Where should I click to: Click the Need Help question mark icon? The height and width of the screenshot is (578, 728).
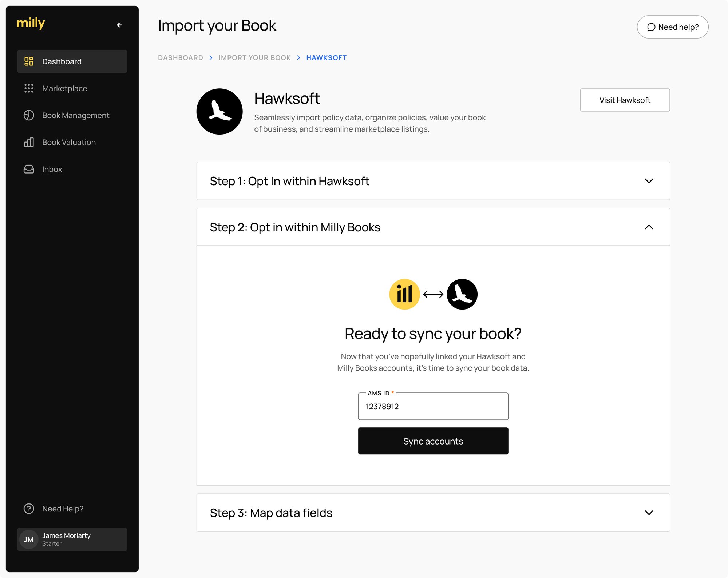(x=29, y=509)
